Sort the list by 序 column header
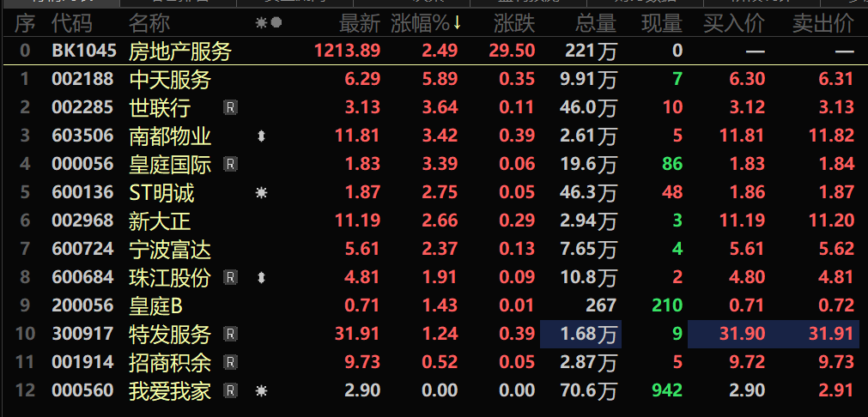 click(25, 23)
